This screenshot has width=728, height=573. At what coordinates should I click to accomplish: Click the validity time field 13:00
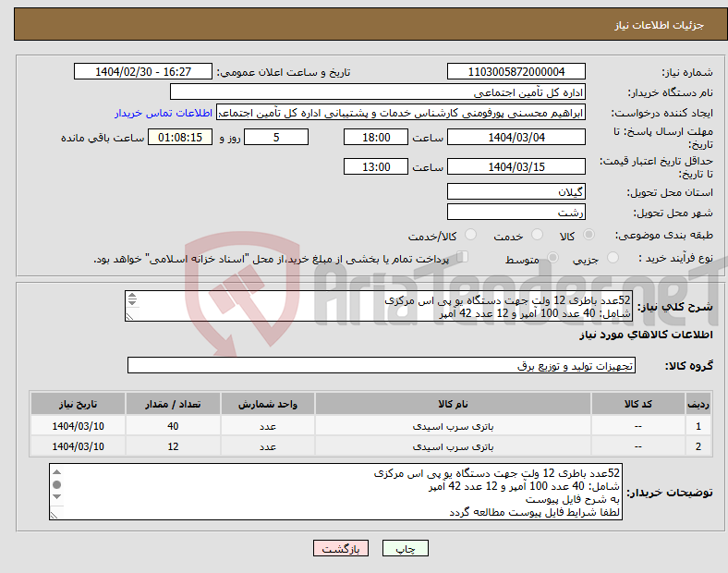(x=376, y=166)
